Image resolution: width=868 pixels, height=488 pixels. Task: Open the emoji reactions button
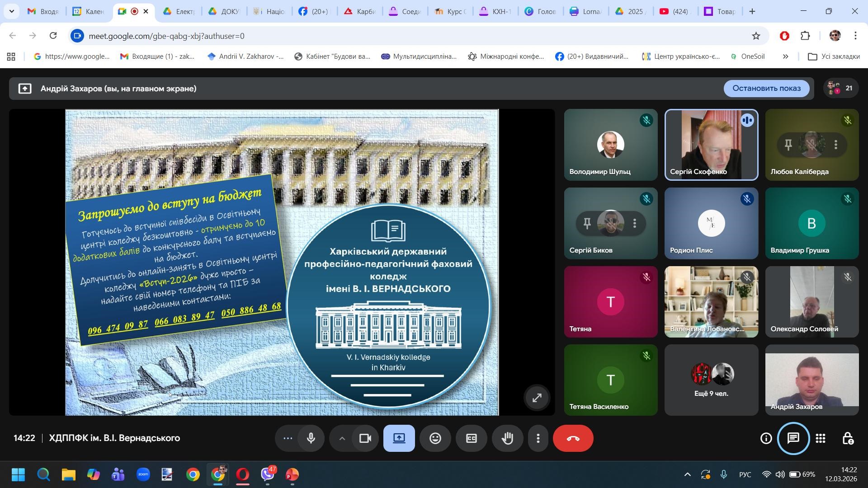pos(435,438)
